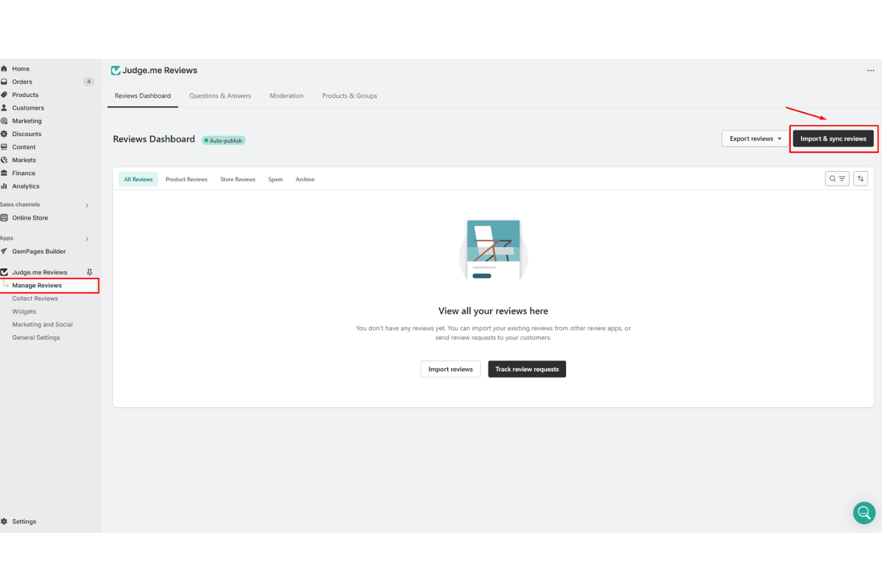Image resolution: width=882 pixels, height=588 pixels.
Task: Filter by Product Reviews tab
Action: [187, 179]
